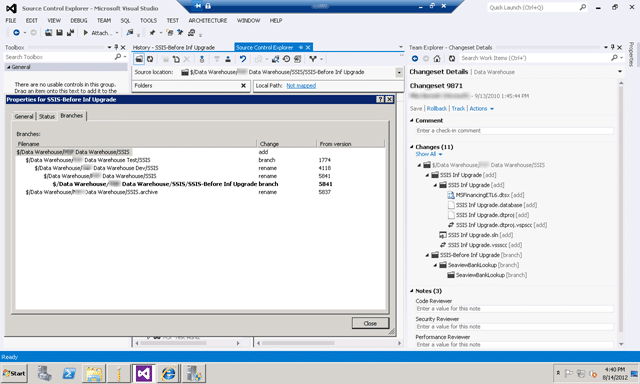The image size is (640, 384).
Task: Click the Attach debugger play button
Action: click(86, 33)
